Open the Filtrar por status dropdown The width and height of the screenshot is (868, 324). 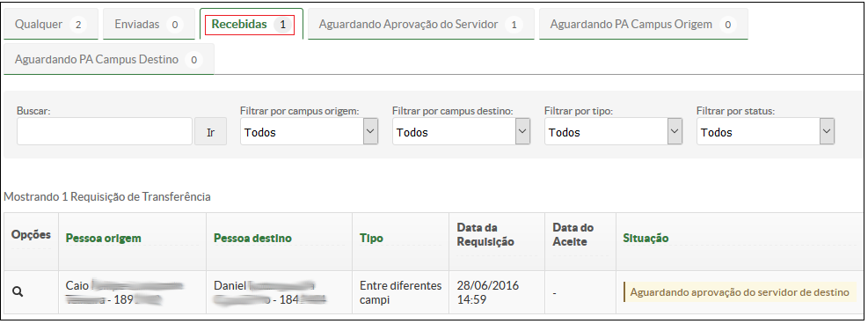pyautogui.click(x=766, y=132)
